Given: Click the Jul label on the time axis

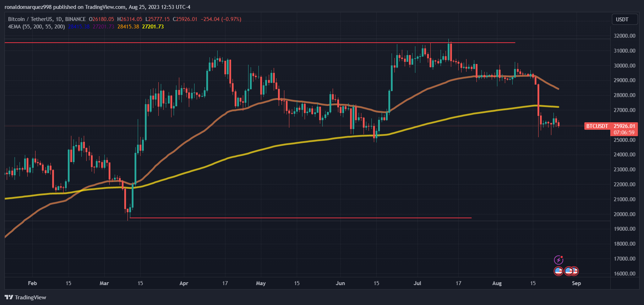Looking at the screenshot, I should tap(417, 283).
